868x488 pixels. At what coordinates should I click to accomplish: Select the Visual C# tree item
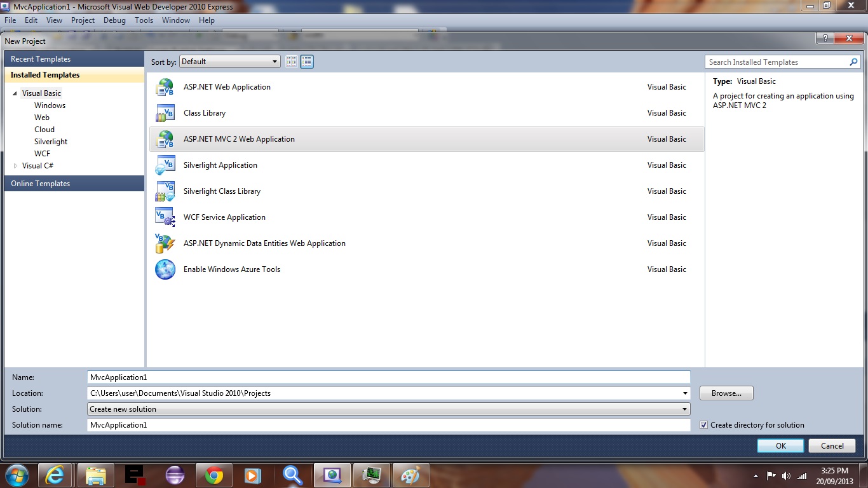37,166
